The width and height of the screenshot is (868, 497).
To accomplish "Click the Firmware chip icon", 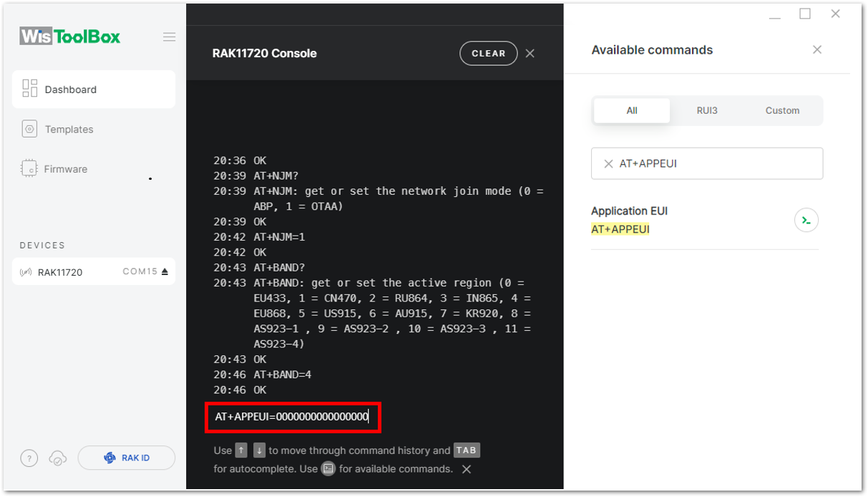I will [x=29, y=169].
